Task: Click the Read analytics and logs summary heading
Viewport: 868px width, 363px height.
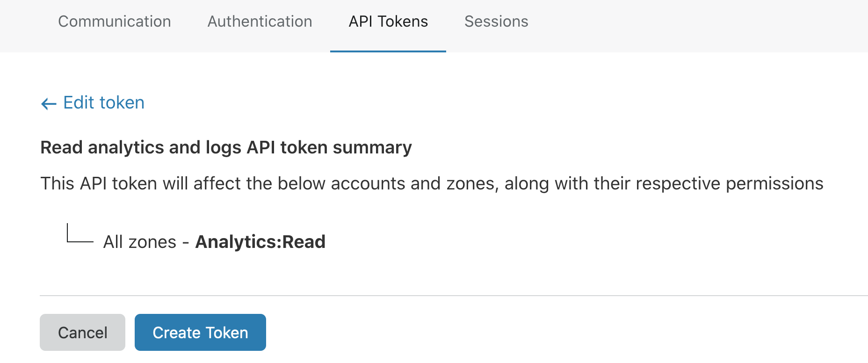Action: click(x=226, y=148)
